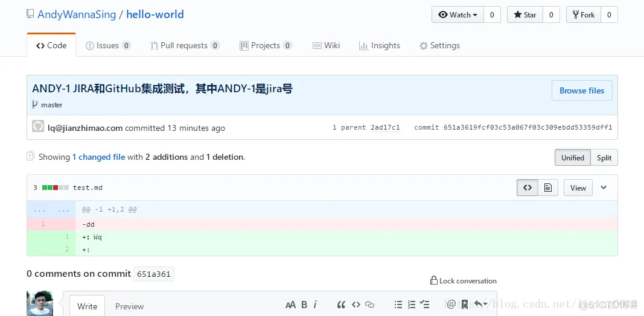Open the Insights tab
The image size is (644, 316).
pos(380,46)
